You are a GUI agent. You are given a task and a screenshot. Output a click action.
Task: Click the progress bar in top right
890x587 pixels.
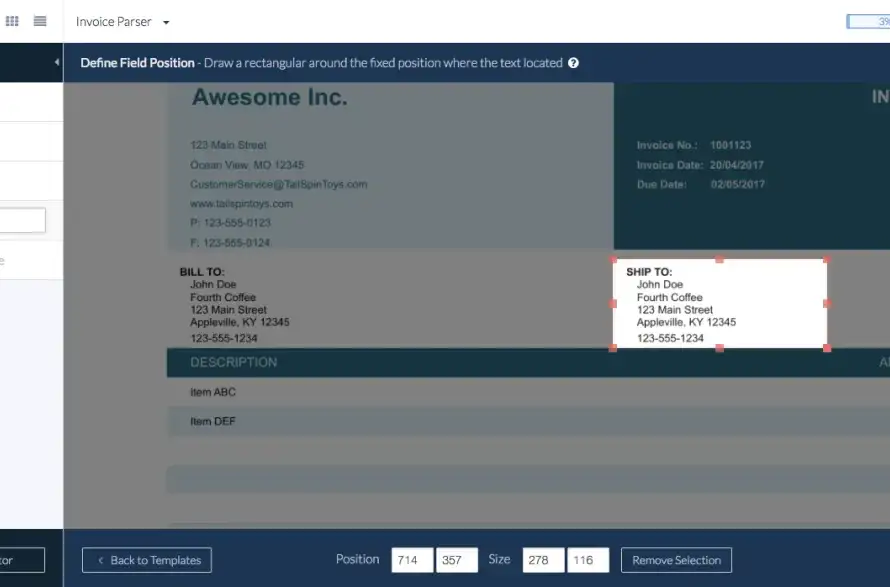click(x=868, y=21)
